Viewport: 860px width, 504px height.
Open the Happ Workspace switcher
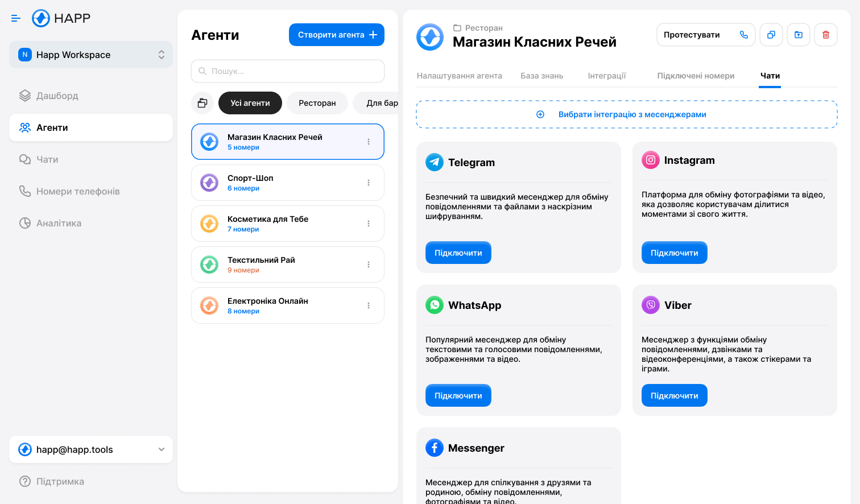click(x=91, y=55)
